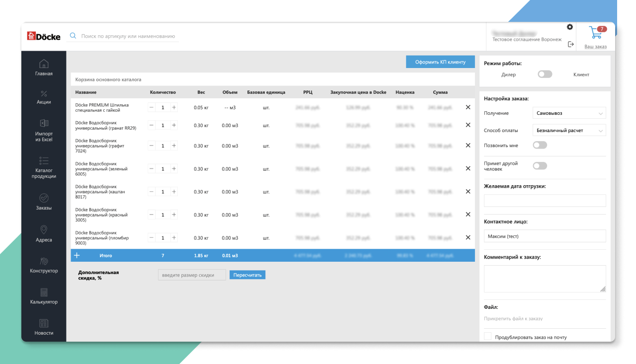The width and height of the screenshot is (636, 364).
Task: Click the Пересчитать button
Action: tap(247, 275)
